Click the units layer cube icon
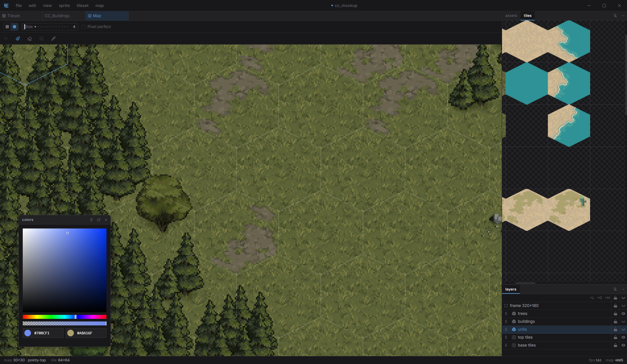The image size is (627, 364). click(514, 329)
